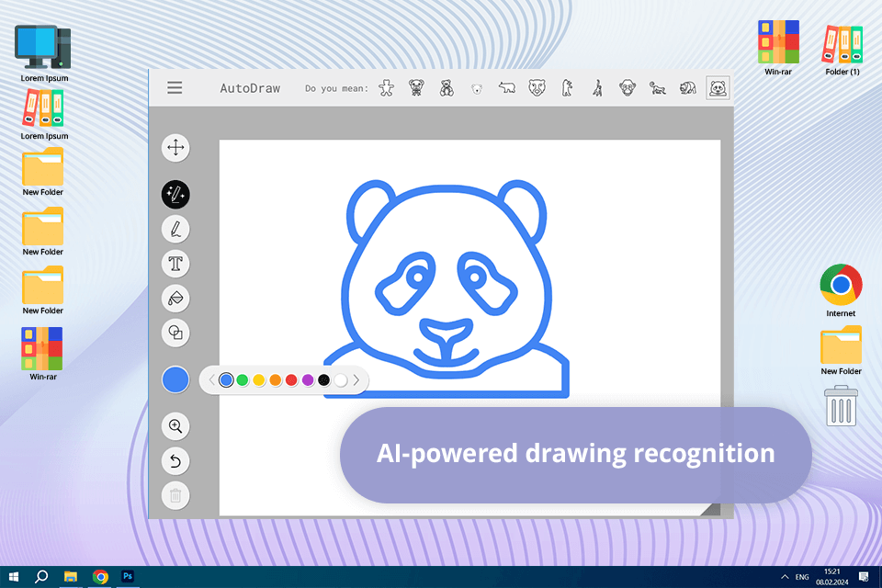This screenshot has height=588, width=882.
Task: Open the third New Folder on left
Action: coord(43,290)
